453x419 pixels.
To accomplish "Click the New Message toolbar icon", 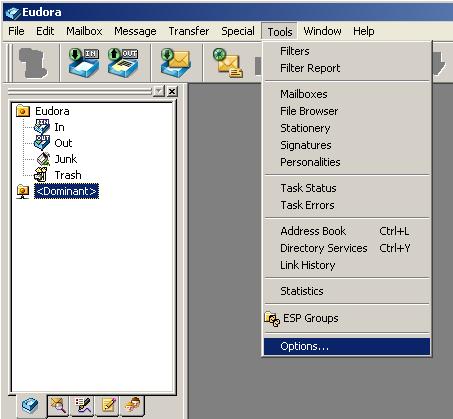I will 228,63.
